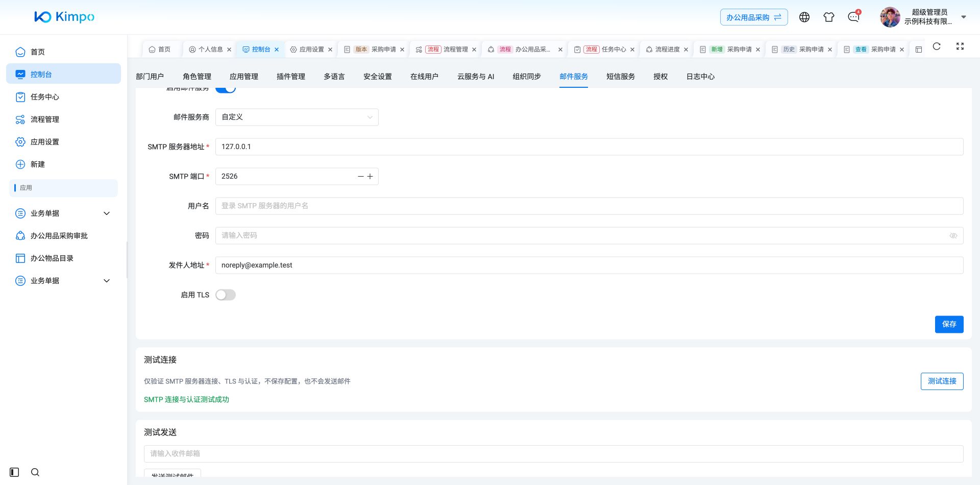Click the refresh page icon
Image resolution: width=980 pixels, height=485 pixels.
tap(937, 46)
